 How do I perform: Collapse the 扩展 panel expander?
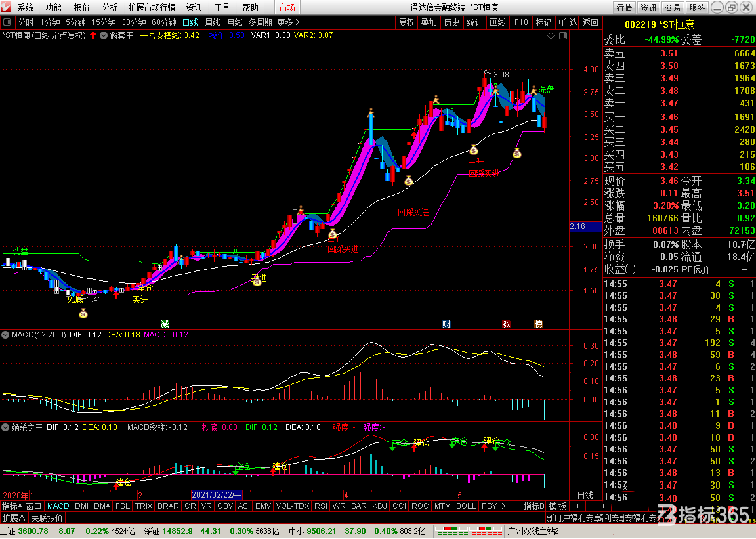[x=14, y=518]
